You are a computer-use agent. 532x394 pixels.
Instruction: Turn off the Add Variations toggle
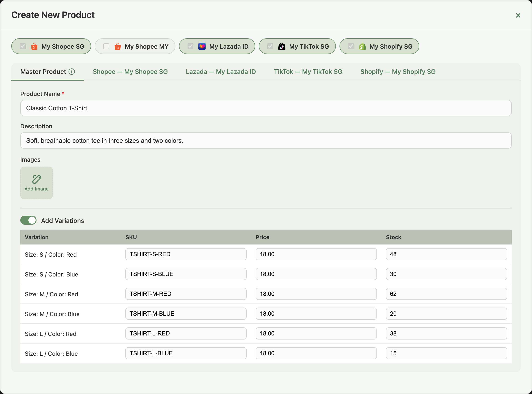click(x=28, y=220)
